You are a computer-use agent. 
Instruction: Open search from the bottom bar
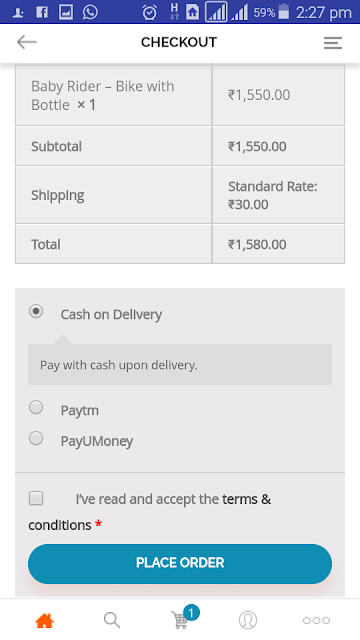click(111, 620)
